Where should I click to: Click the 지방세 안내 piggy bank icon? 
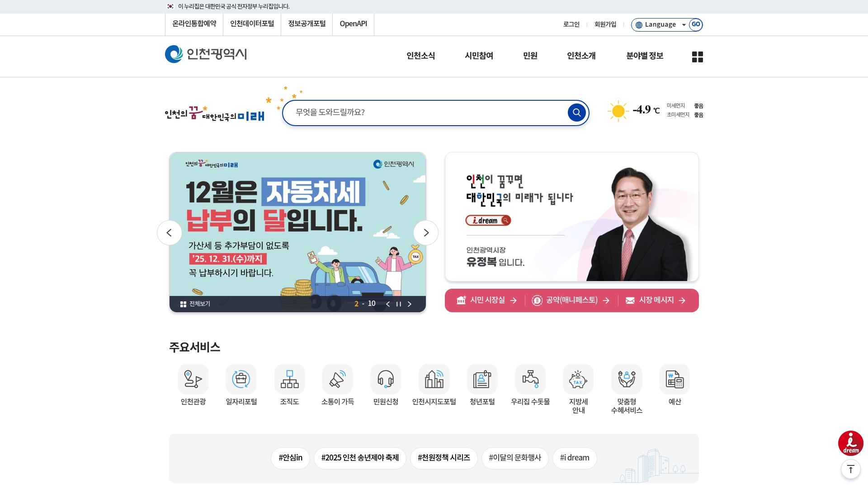579,380
